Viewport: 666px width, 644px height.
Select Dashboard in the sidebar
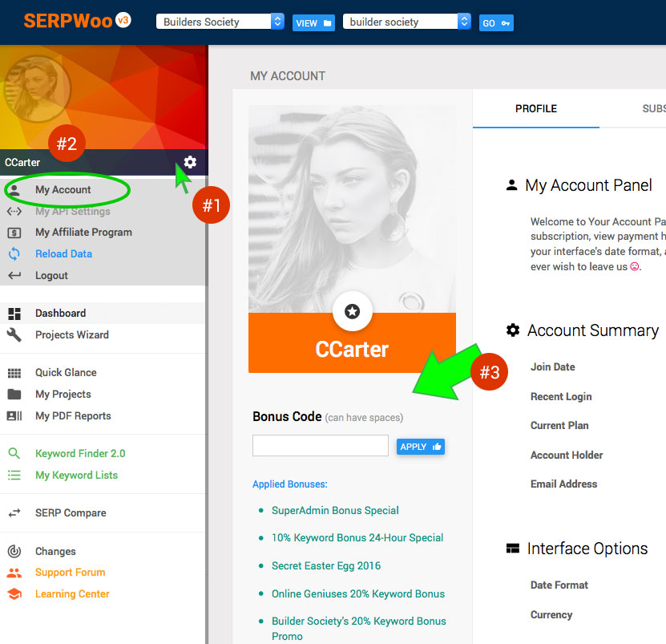tap(61, 314)
